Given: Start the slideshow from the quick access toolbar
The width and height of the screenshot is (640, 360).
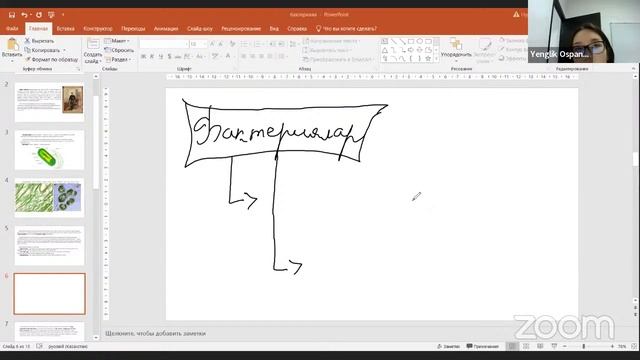Looking at the screenshot, I should pyautogui.click(x=51, y=15).
